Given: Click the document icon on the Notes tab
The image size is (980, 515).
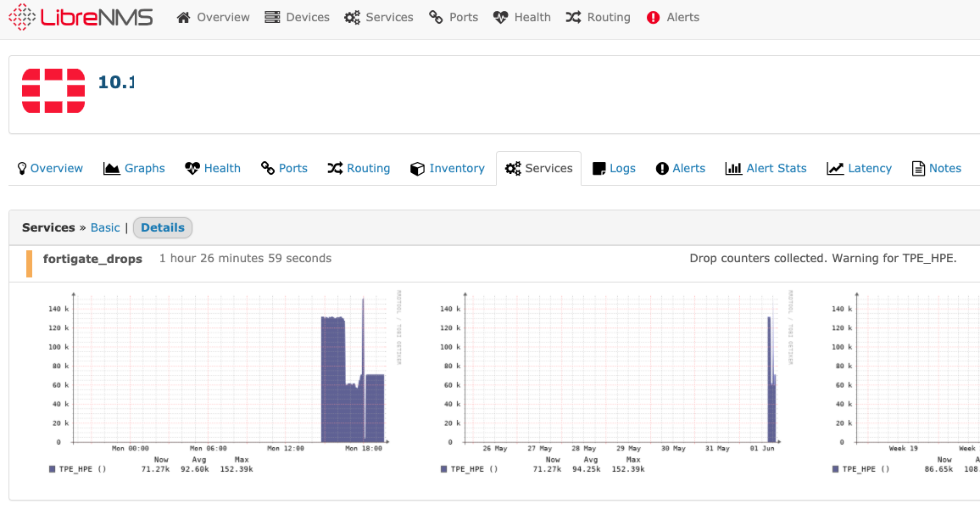Looking at the screenshot, I should coord(918,168).
